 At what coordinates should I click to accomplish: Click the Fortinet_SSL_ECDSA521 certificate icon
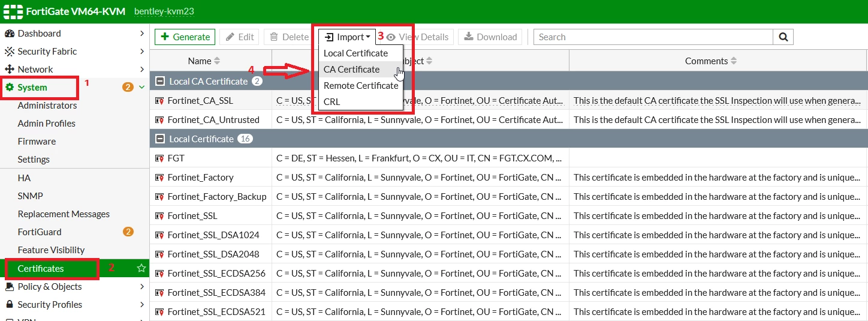[x=159, y=312]
